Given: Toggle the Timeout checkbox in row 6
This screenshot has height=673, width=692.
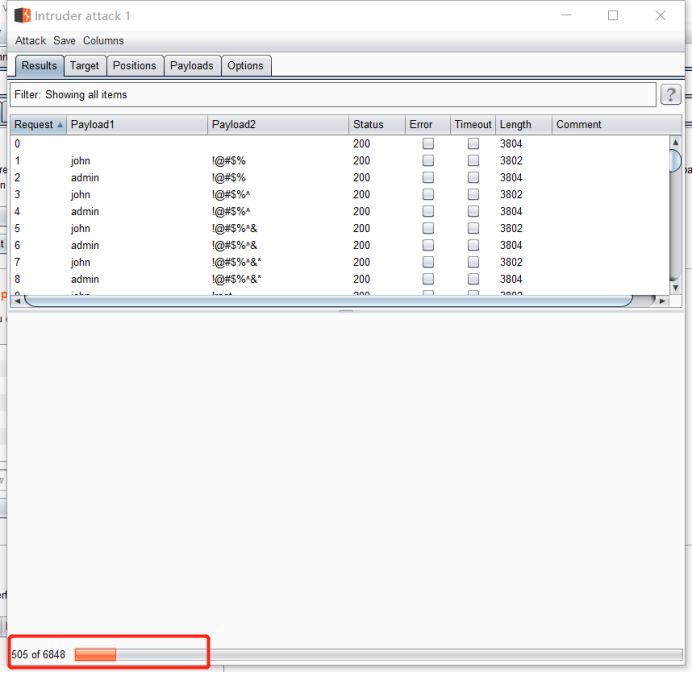Looking at the screenshot, I should (x=473, y=245).
